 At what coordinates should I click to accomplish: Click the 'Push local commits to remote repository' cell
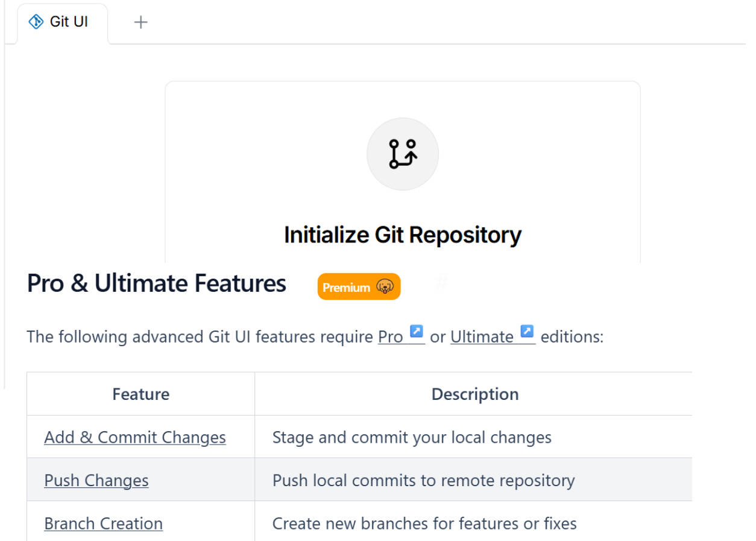coord(423,480)
